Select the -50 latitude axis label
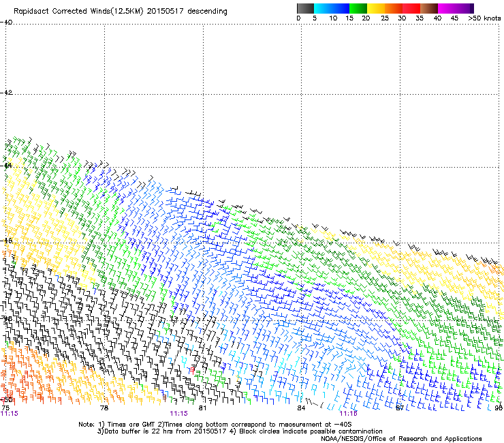The height and width of the screenshot is (443, 504). click(6, 400)
